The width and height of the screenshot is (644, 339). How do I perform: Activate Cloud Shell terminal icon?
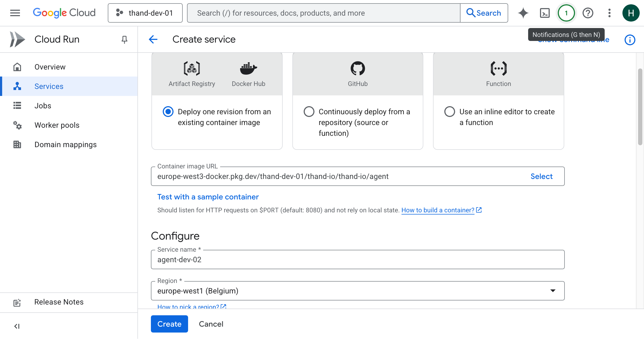tap(545, 13)
